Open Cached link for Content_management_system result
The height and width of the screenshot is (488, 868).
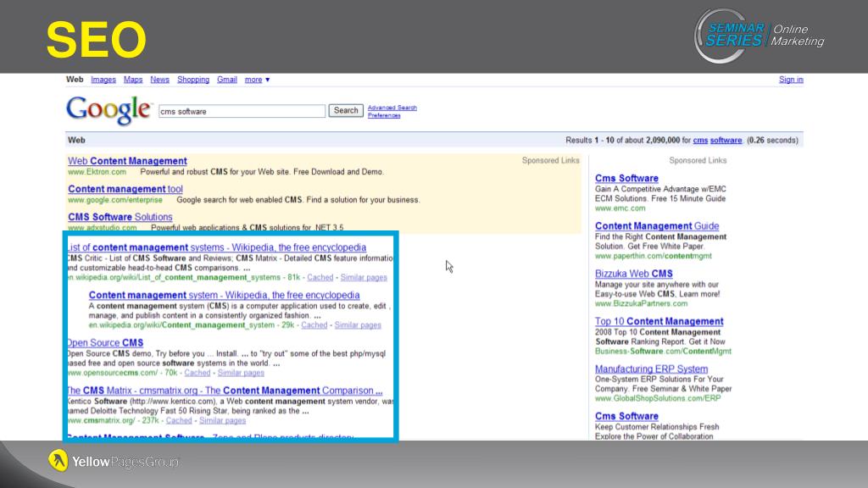coord(314,324)
